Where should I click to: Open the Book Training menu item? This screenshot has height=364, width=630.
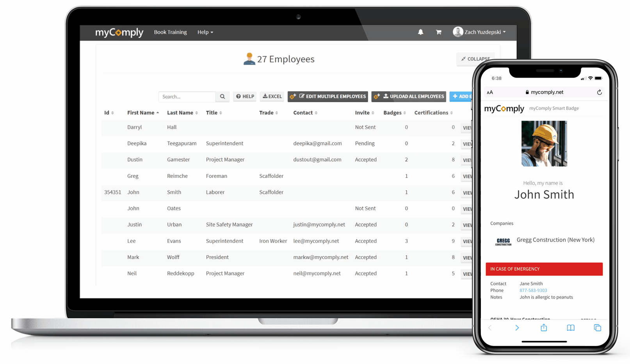coord(170,32)
